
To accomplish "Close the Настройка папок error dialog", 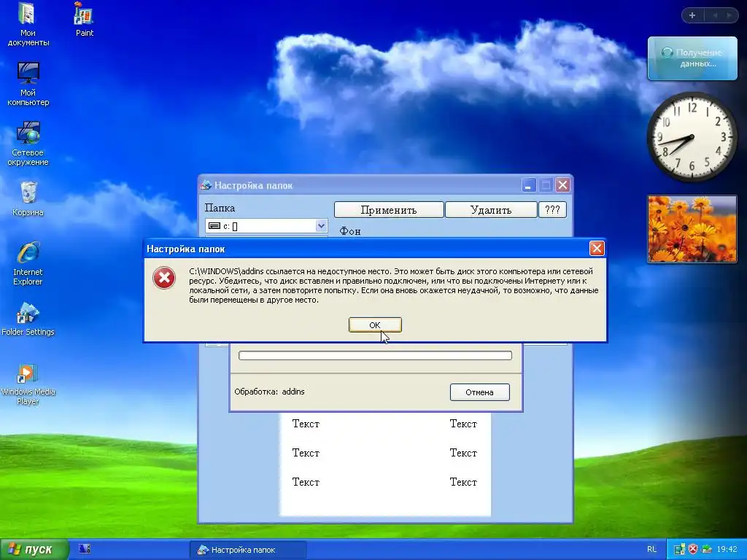I will point(597,248).
